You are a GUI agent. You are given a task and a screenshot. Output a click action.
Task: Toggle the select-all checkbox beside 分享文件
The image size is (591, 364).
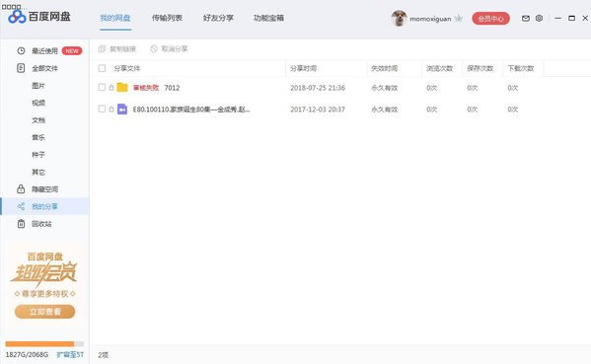coord(102,68)
